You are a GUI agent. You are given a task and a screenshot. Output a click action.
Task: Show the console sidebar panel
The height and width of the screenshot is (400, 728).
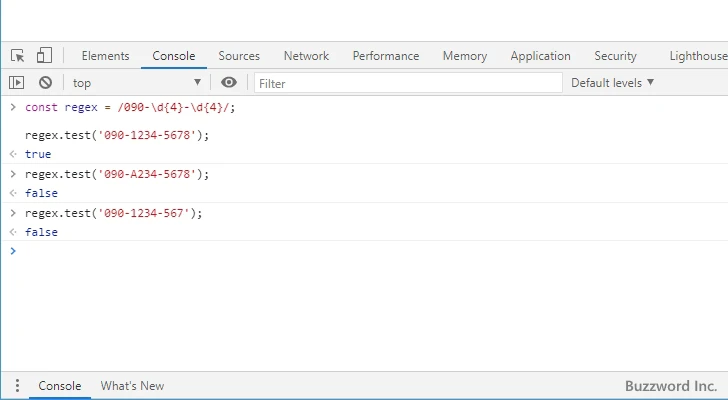[x=17, y=83]
